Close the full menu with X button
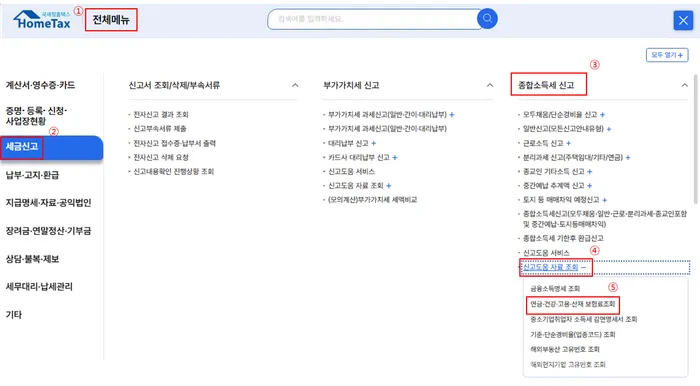 [683, 21]
